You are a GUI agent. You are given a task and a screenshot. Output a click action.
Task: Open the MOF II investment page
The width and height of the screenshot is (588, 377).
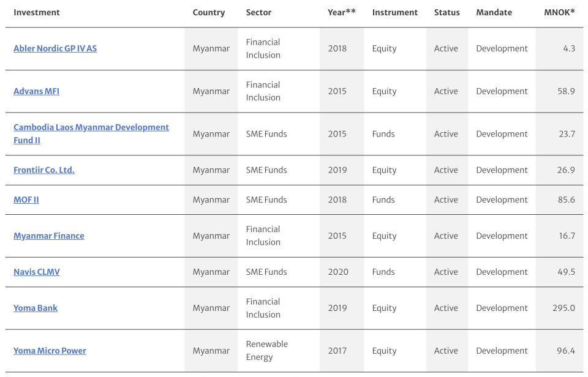pyautogui.click(x=26, y=200)
